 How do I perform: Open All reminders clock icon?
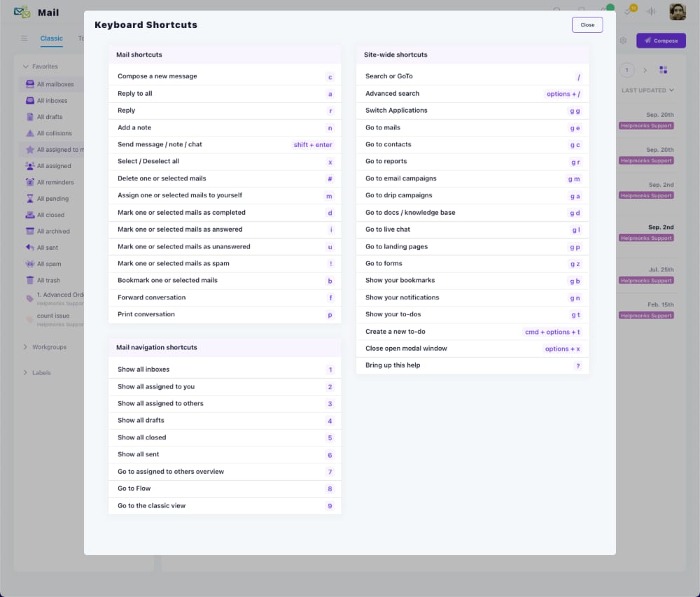pos(30,182)
